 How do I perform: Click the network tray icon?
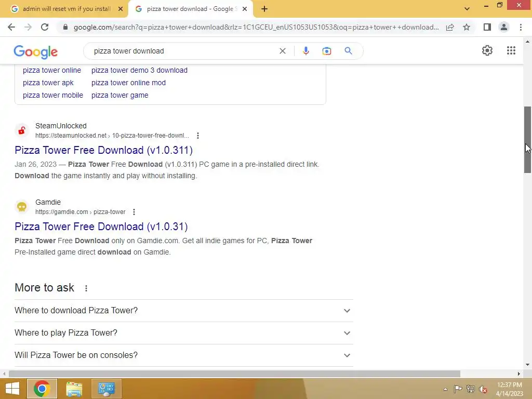click(471, 389)
